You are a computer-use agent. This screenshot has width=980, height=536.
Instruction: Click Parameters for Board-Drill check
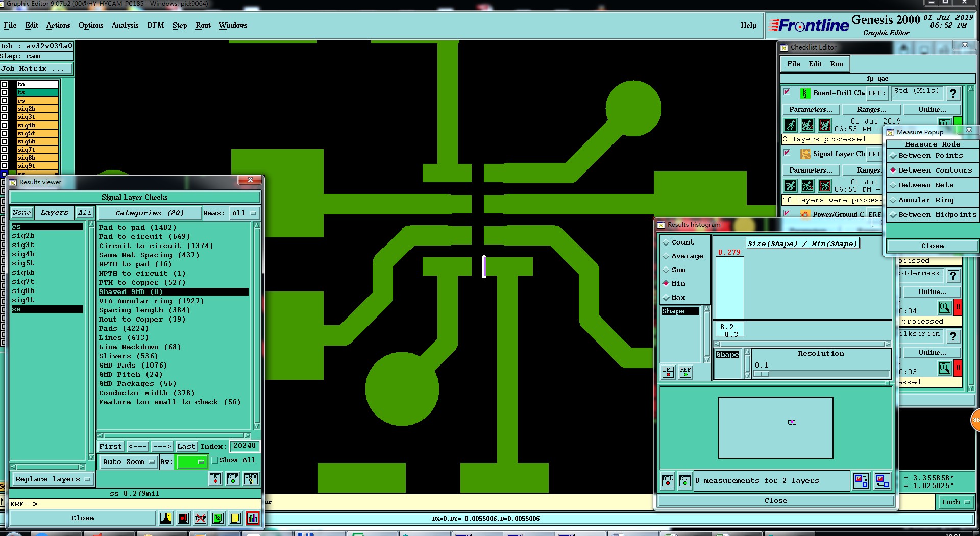[x=811, y=110]
